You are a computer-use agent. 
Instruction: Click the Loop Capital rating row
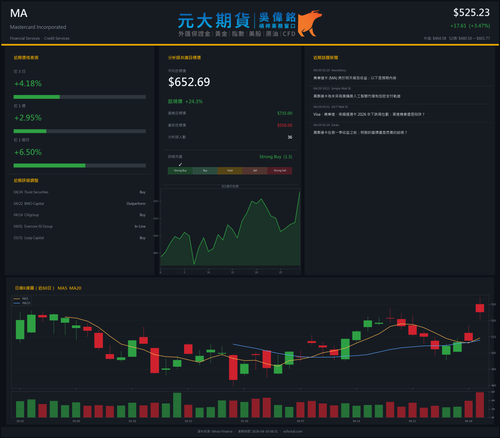[x=80, y=238]
